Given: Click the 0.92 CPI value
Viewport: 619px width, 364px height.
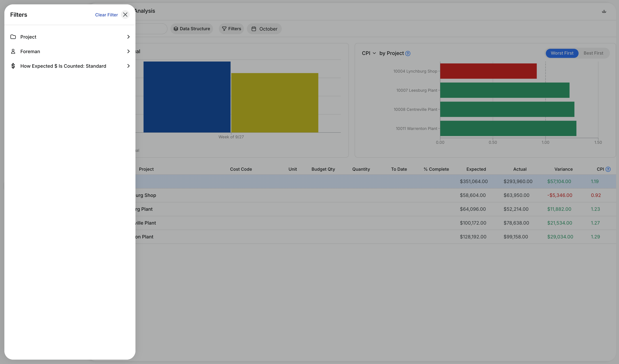Looking at the screenshot, I should (x=596, y=195).
